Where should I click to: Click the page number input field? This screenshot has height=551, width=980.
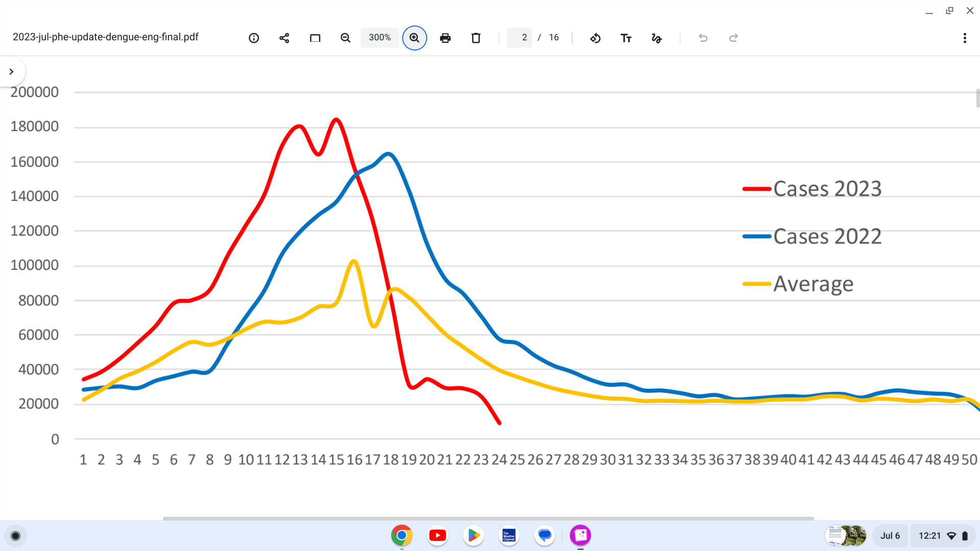(x=520, y=38)
